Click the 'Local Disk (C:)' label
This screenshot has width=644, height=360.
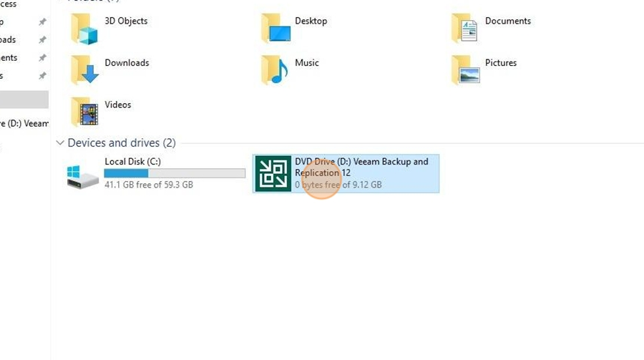(x=132, y=162)
